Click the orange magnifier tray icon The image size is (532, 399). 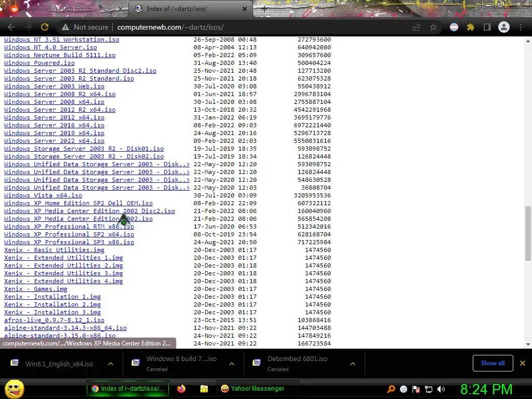[x=391, y=389]
